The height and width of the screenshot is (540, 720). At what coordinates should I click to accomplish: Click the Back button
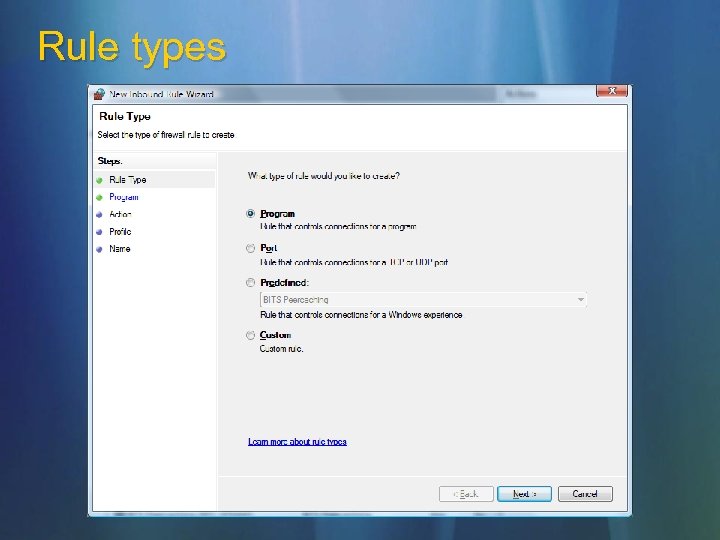click(x=466, y=494)
